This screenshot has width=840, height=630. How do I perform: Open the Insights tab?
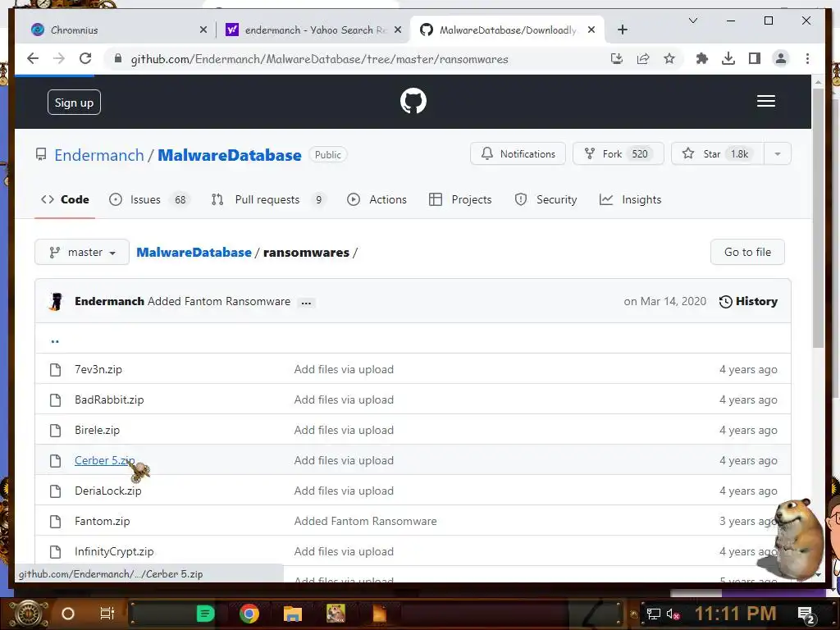pyautogui.click(x=630, y=199)
